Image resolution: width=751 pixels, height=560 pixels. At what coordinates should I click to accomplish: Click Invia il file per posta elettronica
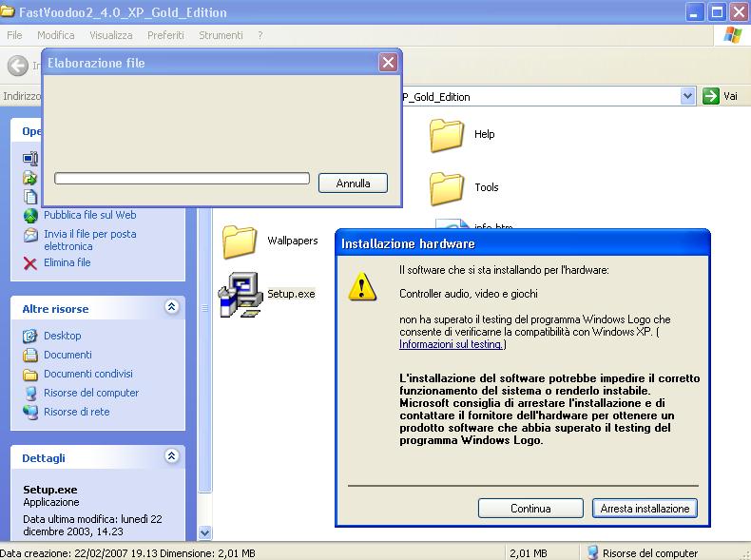click(x=90, y=240)
